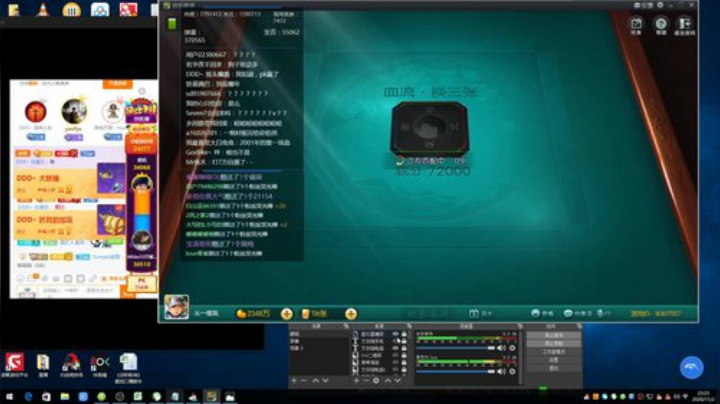Screen dimensions: 720x404
Task: Click the blue bird floating circle icon
Action: [691, 367]
